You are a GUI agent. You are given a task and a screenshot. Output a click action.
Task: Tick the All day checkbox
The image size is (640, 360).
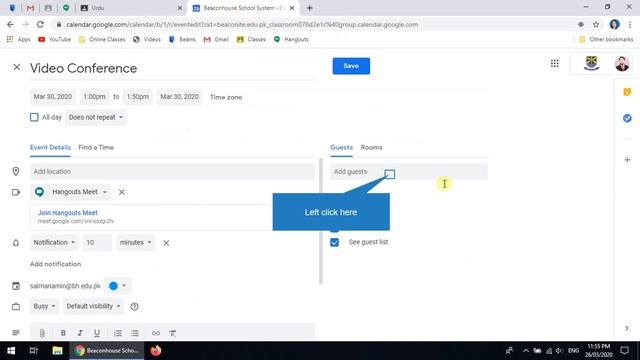pyautogui.click(x=34, y=117)
